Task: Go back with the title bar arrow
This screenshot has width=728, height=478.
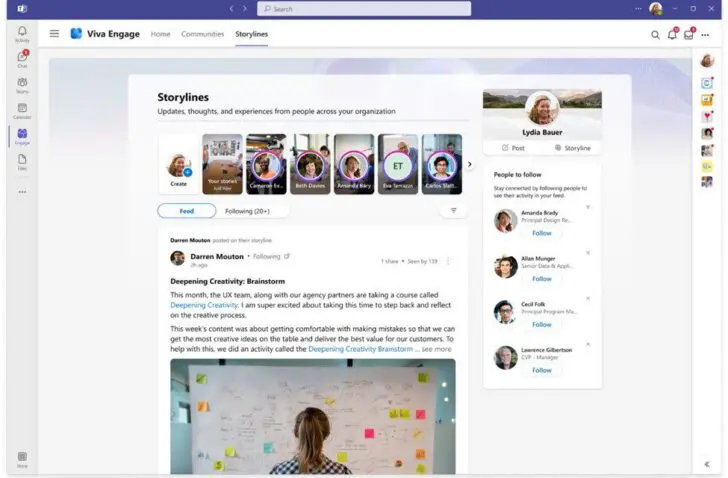Action: pyautogui.click(x=231, y=8)
